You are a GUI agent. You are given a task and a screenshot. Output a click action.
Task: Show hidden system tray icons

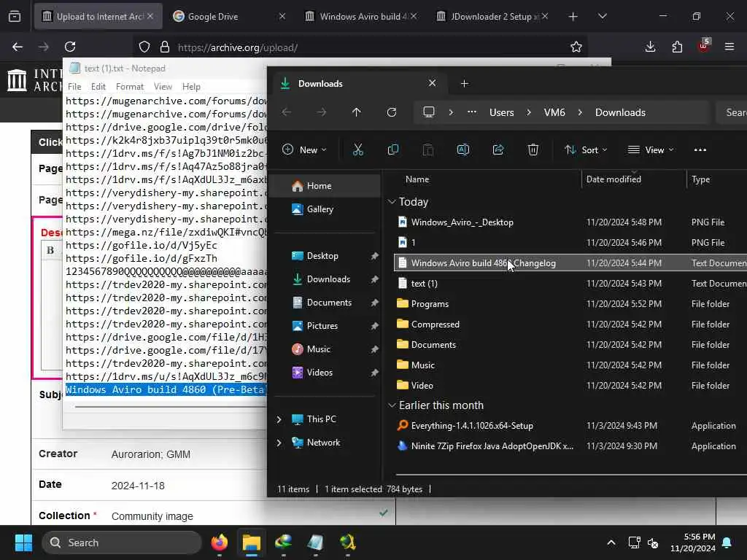pos(611,542)
